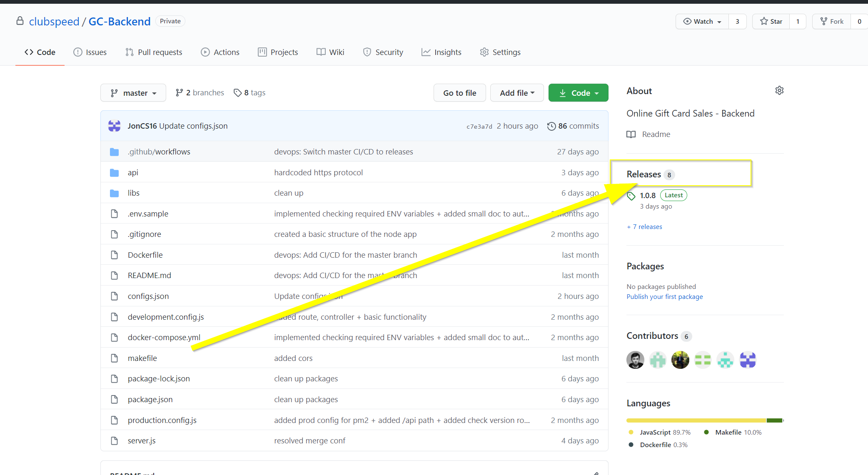Open JonCS16 author avatar icon
Screen dimensions: 868x475
click(x=115, y=126)
